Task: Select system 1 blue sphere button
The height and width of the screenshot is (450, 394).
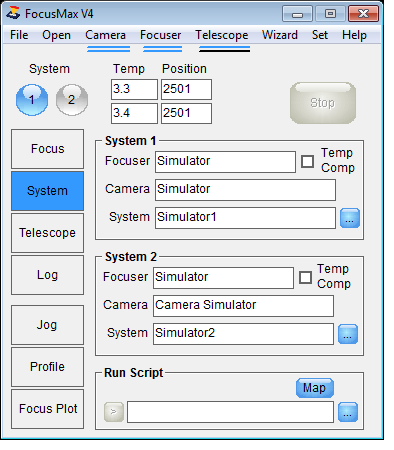Action: pos(32,100)
